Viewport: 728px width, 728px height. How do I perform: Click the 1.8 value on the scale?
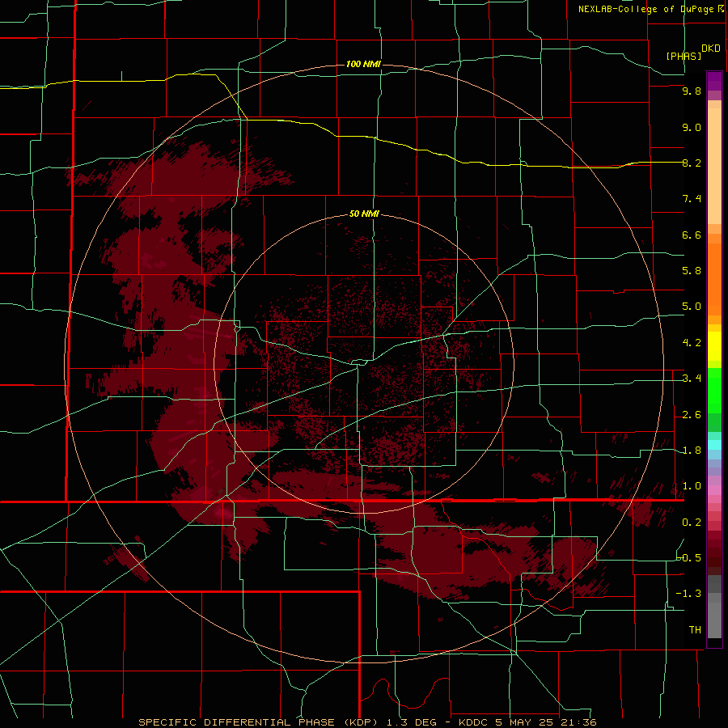point(692,451)
